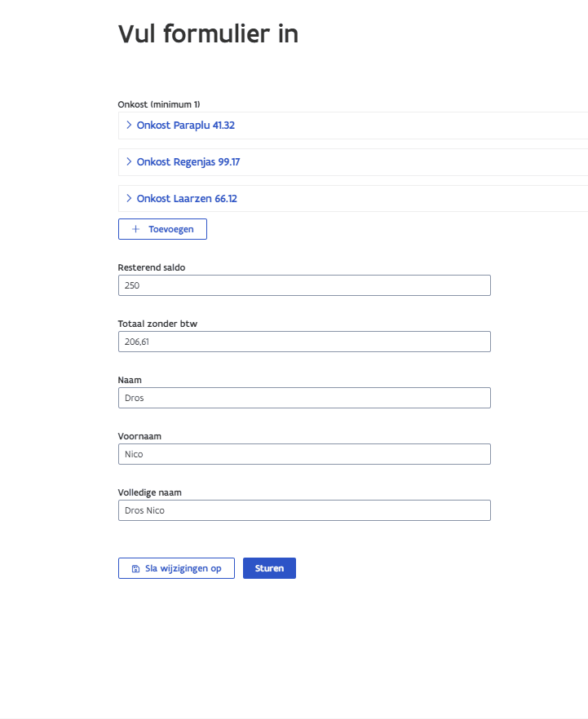Focus the Volledige naam text box
This screenshot has width=588, height=719.
304,510
